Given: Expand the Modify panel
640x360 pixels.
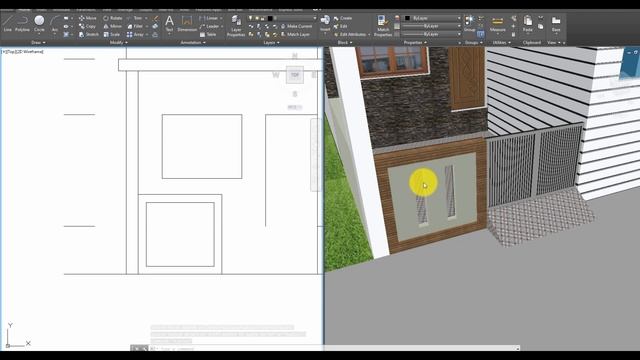Looking at the screenshot, I should coord(118,42).
